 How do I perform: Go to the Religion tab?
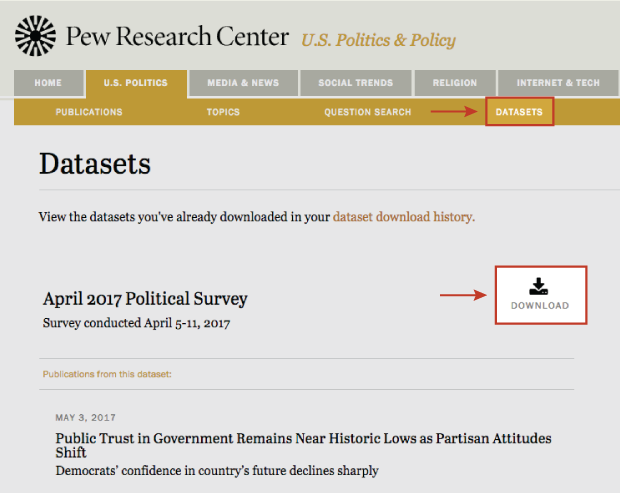click(455, 83)
